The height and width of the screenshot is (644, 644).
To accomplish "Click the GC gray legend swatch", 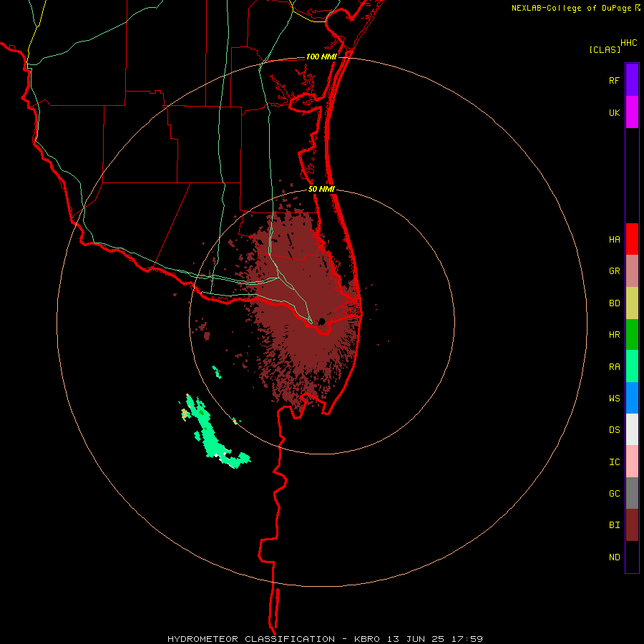I will (632, 493).
